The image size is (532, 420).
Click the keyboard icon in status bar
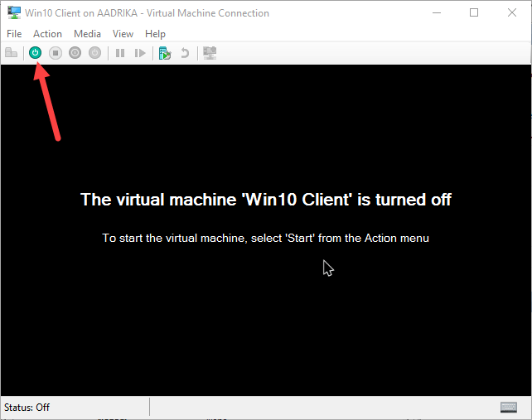pos(509,407)
